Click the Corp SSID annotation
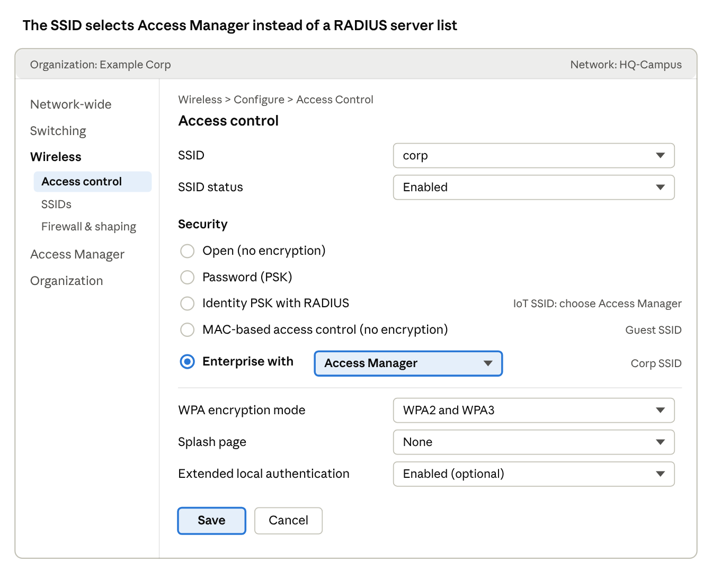712x588 pixels. (x=656, y=363)
